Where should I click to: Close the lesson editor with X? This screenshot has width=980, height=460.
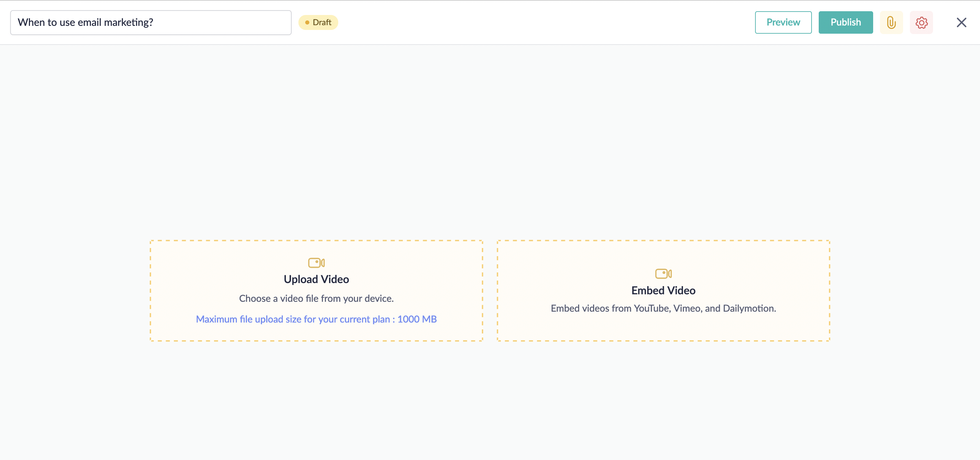pos(961,22)
